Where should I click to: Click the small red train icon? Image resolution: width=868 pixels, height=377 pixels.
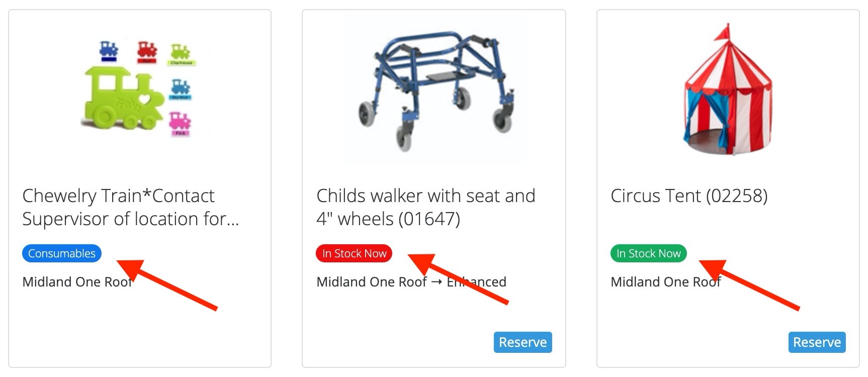(x=147, y=52)
